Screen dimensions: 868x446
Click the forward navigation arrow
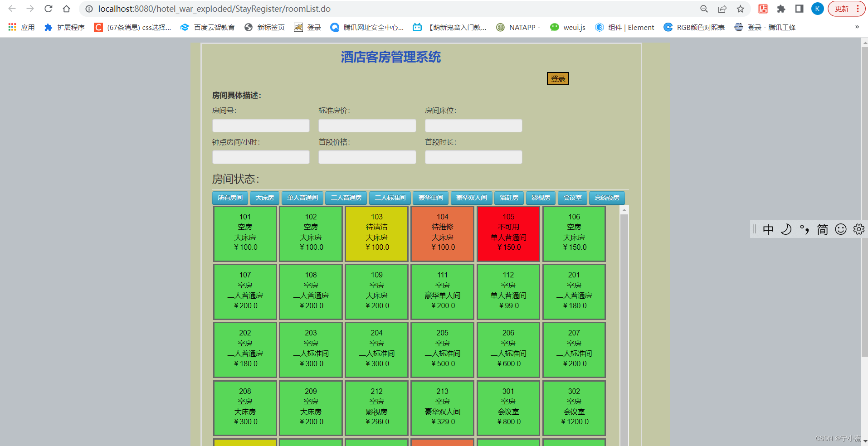coord(30,9)
